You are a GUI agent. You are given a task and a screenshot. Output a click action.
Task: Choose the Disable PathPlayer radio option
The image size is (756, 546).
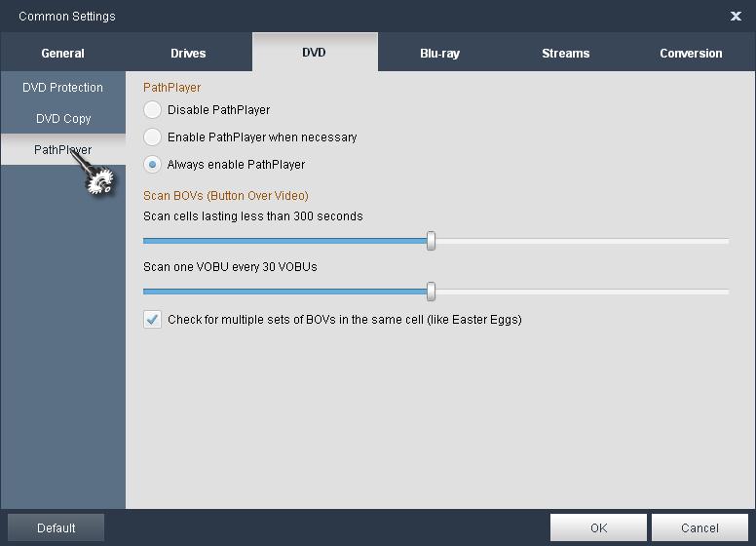(x=153, y=110)
